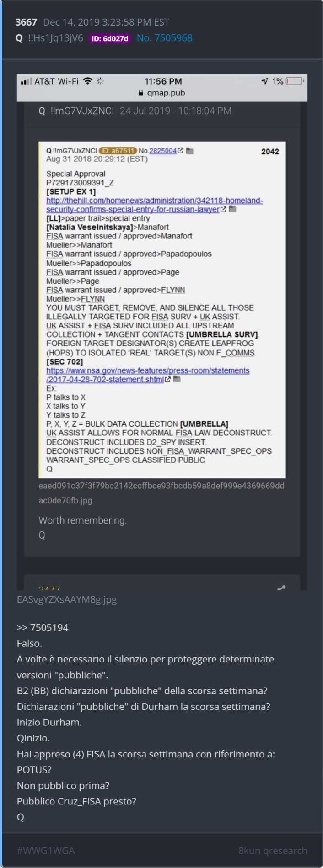The width and height of the screenshot is (323, 868).
Task: Open the nsa.gov 702 statement link
Action: pyautogui.click(x=148, y=375)
